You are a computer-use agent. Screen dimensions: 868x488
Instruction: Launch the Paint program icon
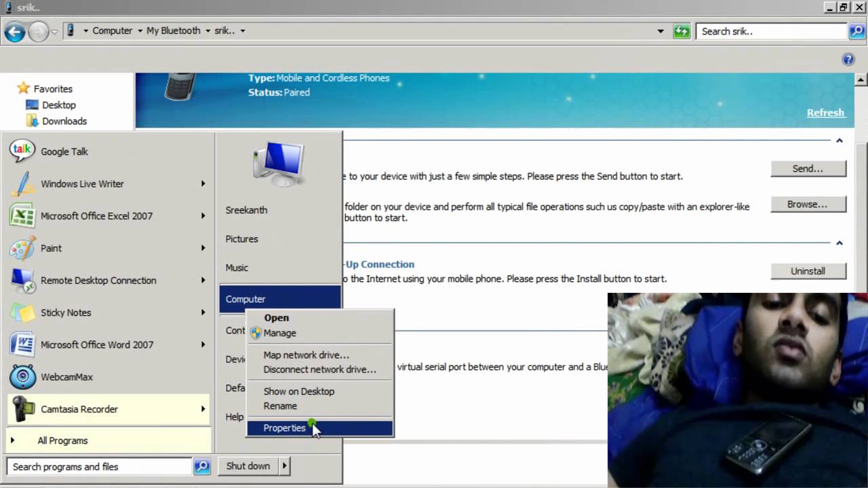point(22,248)
